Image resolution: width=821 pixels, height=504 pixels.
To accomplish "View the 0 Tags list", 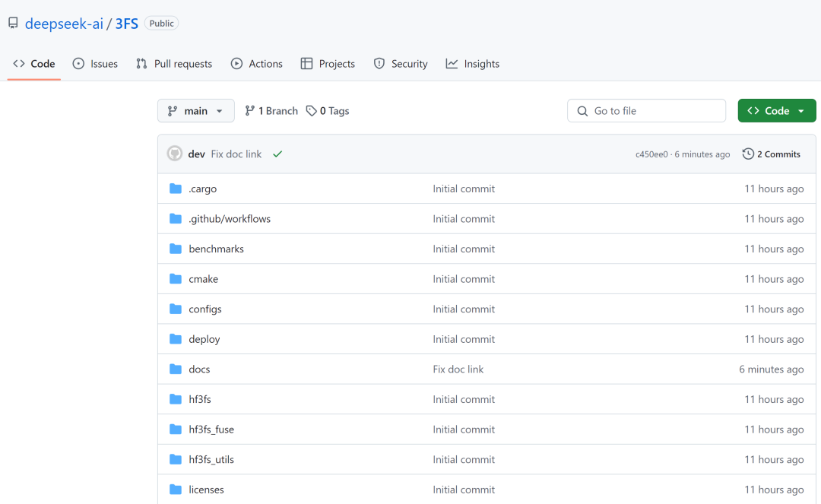I will [x=328, y=111].
